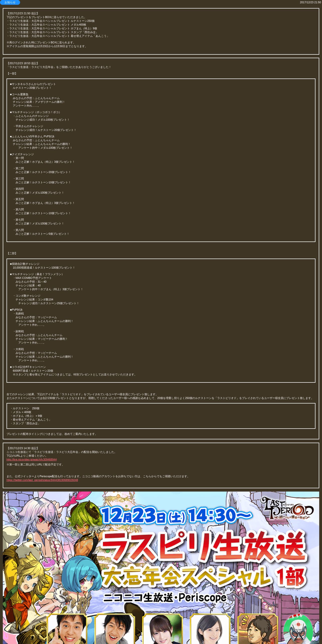Image resolution: width=322 pixels, height=644 pixels.
Task: Click the ・大将戦 entry
Action: [18, 349]
